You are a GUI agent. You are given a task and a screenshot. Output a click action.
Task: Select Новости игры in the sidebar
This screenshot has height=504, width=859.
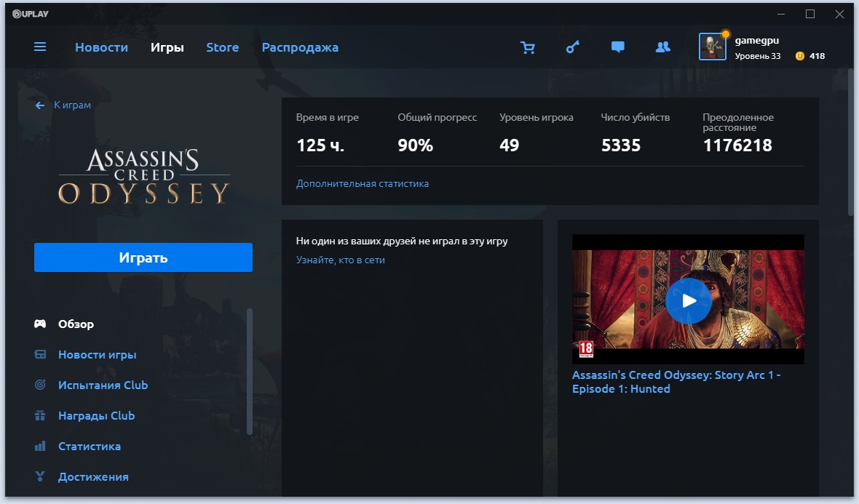[x=98, y=355]
